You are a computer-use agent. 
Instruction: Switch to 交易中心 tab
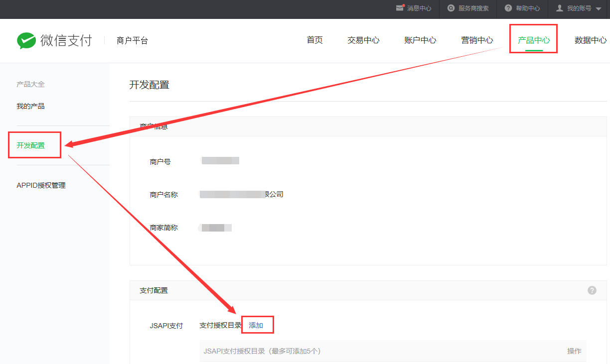tap(363, 40)
